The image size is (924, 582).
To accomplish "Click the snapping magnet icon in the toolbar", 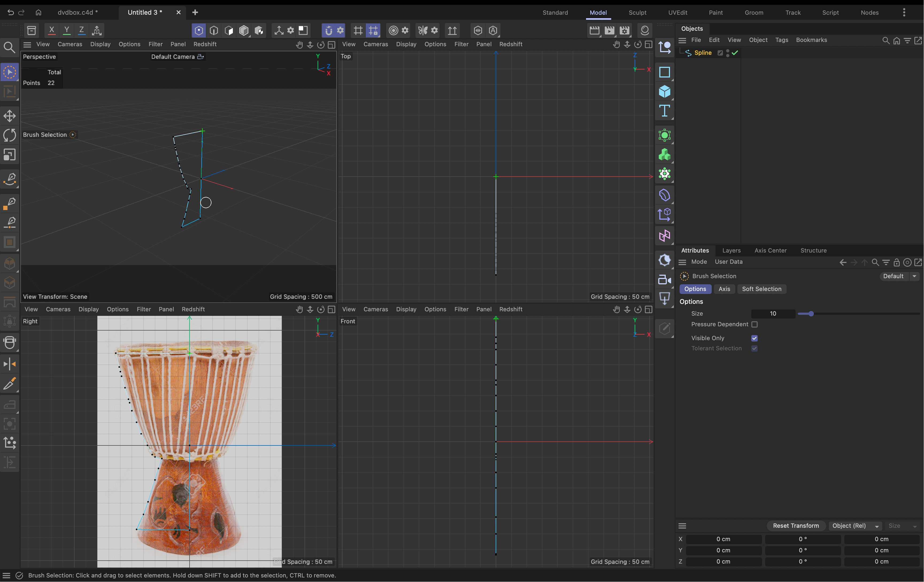I will 329,30.
